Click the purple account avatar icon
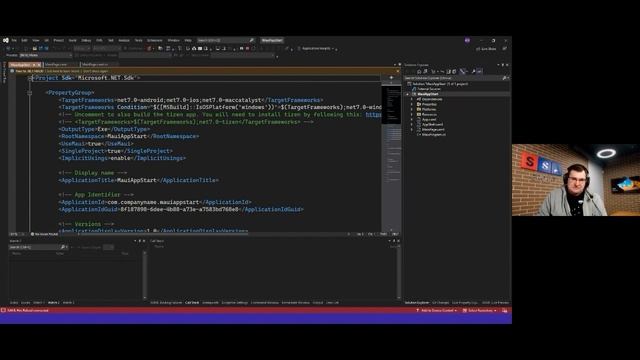This screenshot has height=360, width=640. (467, 40)
